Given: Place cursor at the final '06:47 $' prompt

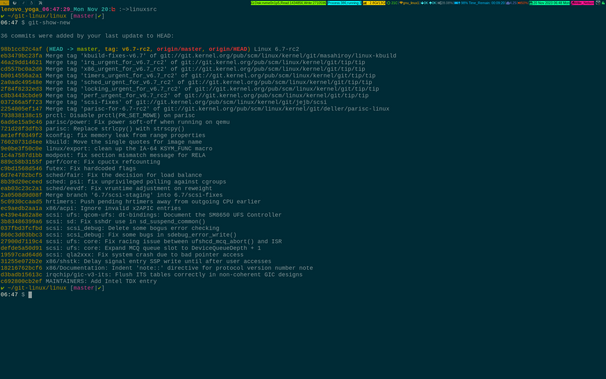Looking at the screenshot, I should coord(30,295).
